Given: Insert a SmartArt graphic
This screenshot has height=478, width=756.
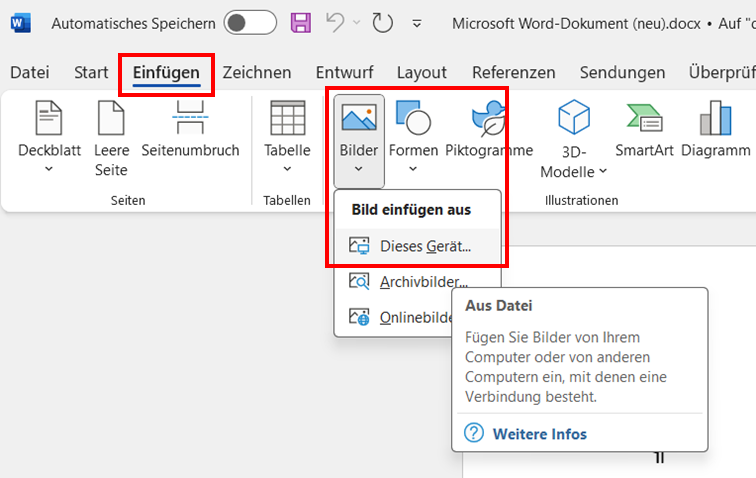Looking at the screenshot, I should pos(644,129).
